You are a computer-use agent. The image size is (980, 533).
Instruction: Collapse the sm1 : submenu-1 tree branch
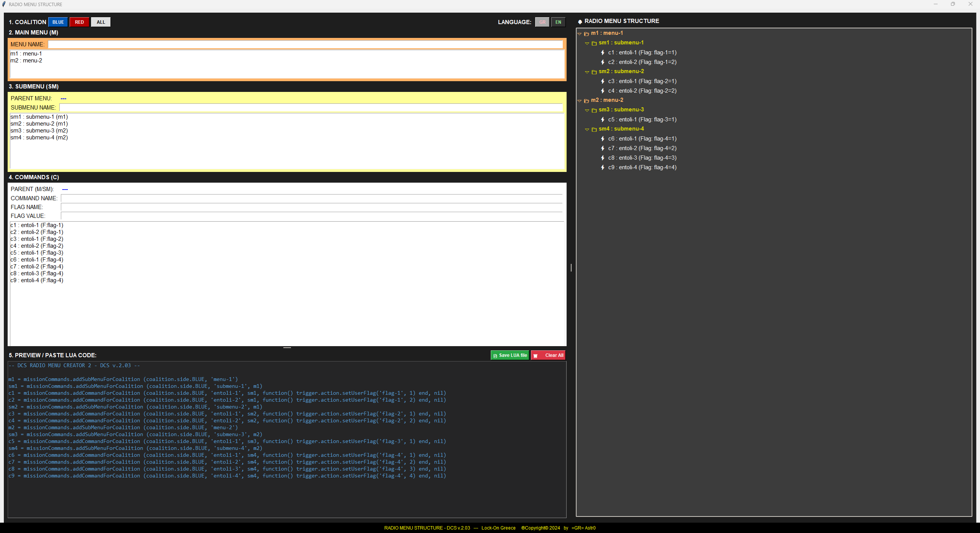(587, 43)
